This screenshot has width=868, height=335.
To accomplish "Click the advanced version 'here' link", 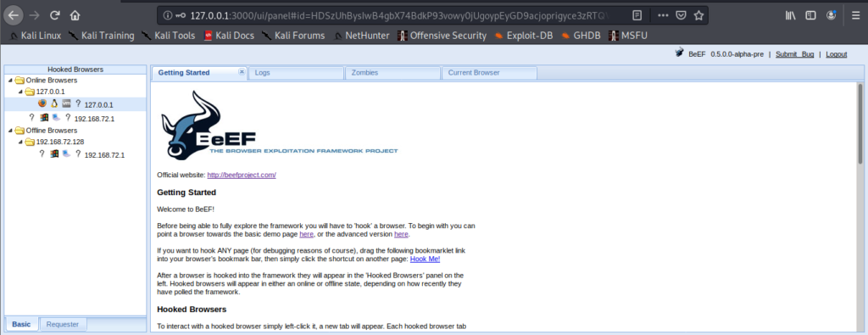I will (x=401, y=234).
